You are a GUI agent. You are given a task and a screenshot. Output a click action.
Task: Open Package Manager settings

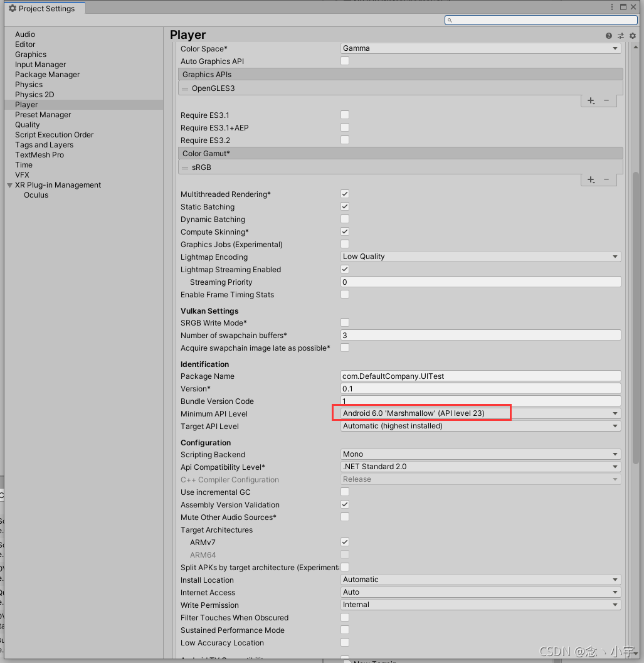(x=48, y=75)
